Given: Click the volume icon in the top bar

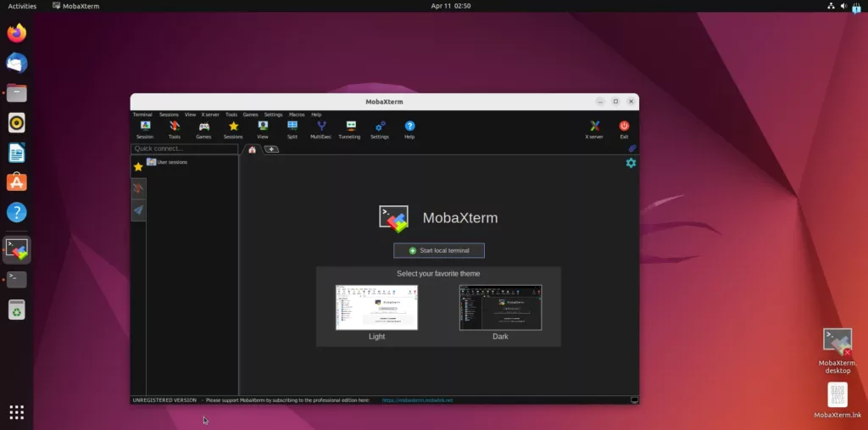Looking at the screenshot, I should coord(843,6).
